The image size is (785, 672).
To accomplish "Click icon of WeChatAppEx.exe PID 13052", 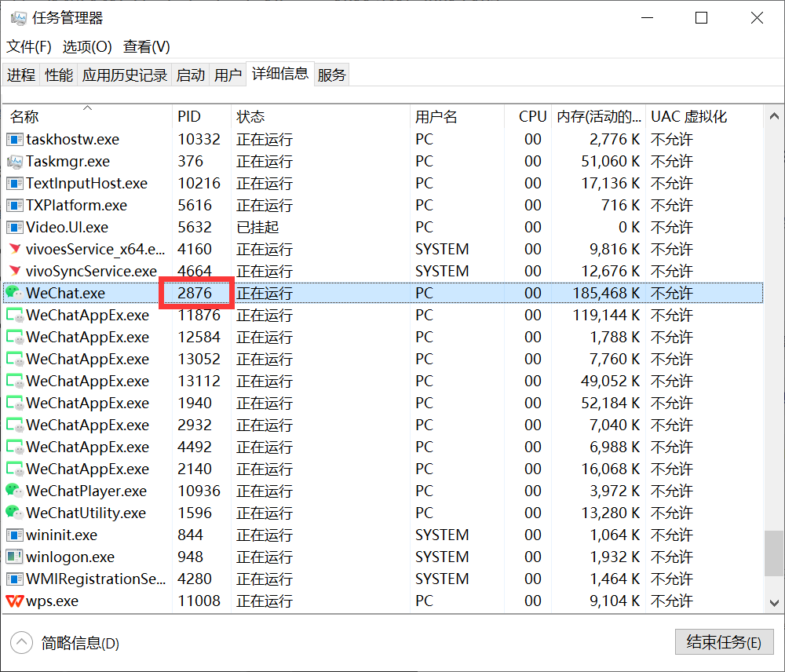I will (x=14, y=359).
